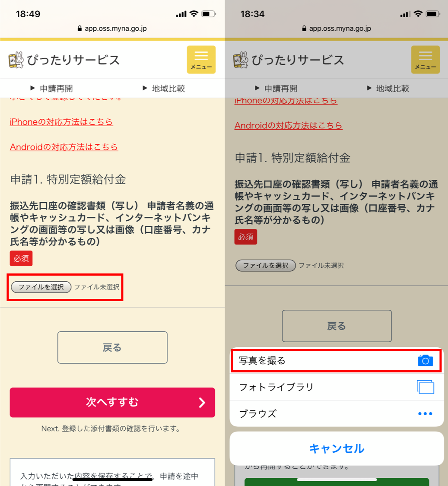Tap キャンセル to dismiss the sheet
Image resolution: width=448 pixels, height=486 pixels.
pos(337,448)
